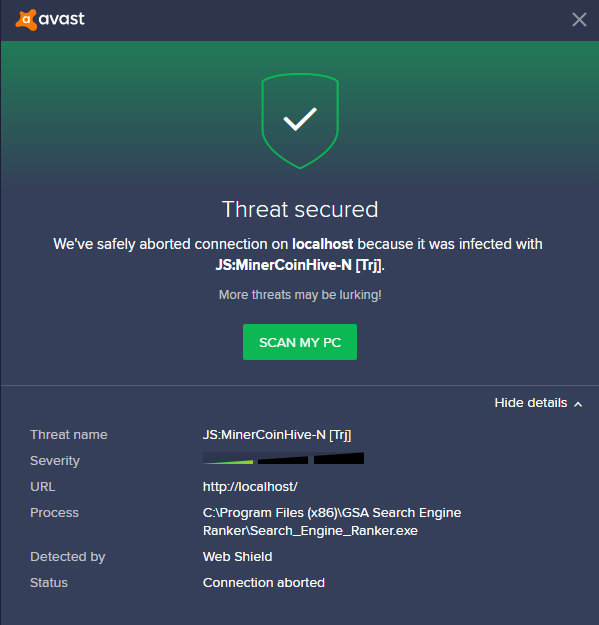Click the Severity label
The width and height of the screenshot is (599, 625).
click(55, 461)
